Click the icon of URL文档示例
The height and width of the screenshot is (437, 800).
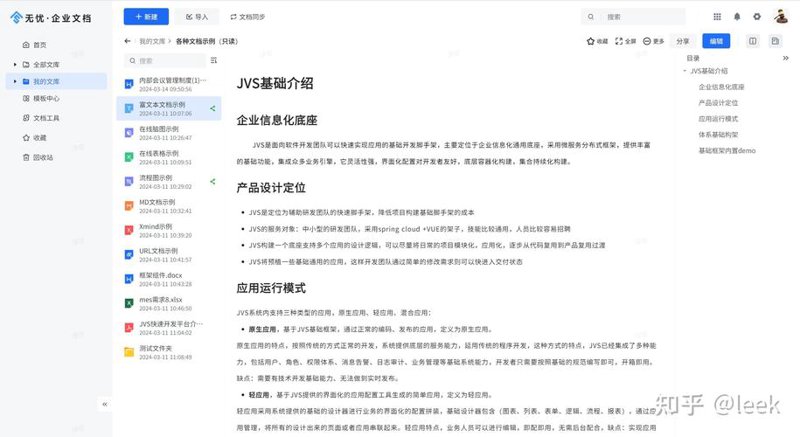point(129,254)
